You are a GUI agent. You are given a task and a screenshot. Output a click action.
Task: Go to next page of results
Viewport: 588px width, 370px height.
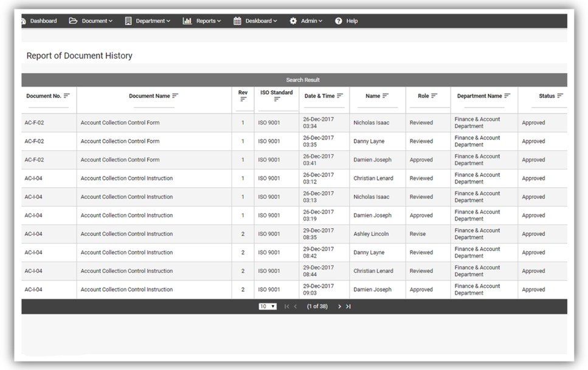coord(339,306)
